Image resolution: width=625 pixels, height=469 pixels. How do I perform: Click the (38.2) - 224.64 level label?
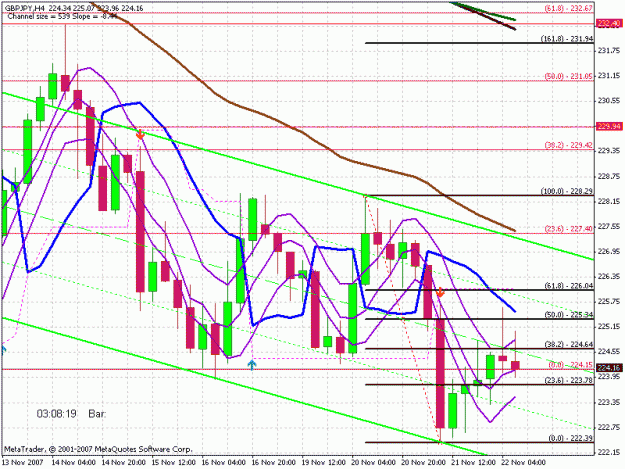pos(569,344)
